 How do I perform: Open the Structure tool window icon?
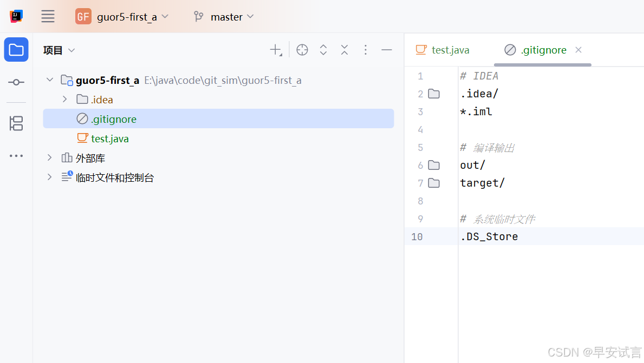pos(16,123)
